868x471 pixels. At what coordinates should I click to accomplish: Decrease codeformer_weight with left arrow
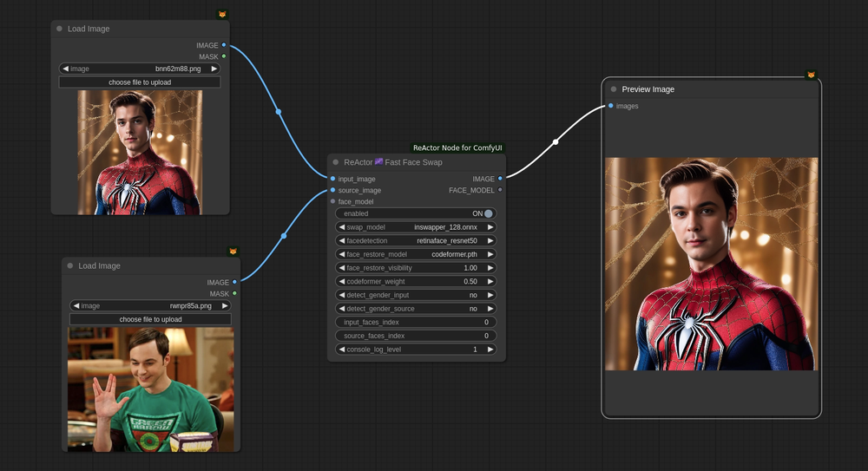[341, 281]
